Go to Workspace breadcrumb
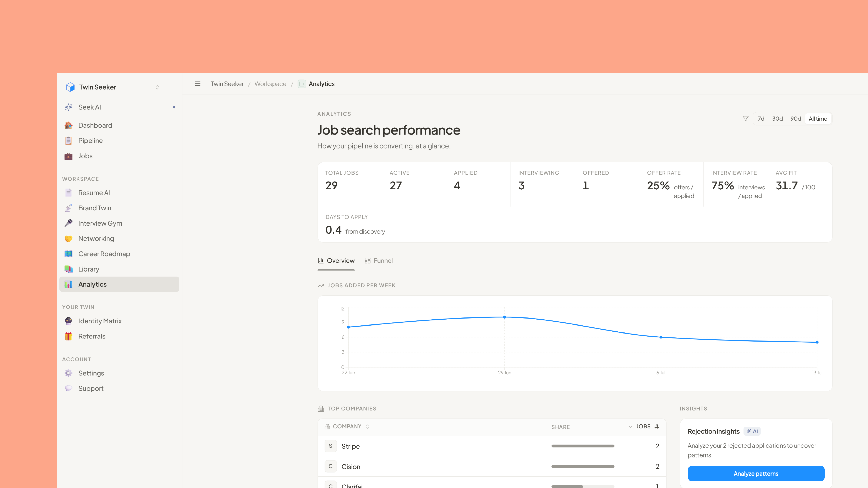The width and height of the screenshot is (868, 488). pos(270,84)
